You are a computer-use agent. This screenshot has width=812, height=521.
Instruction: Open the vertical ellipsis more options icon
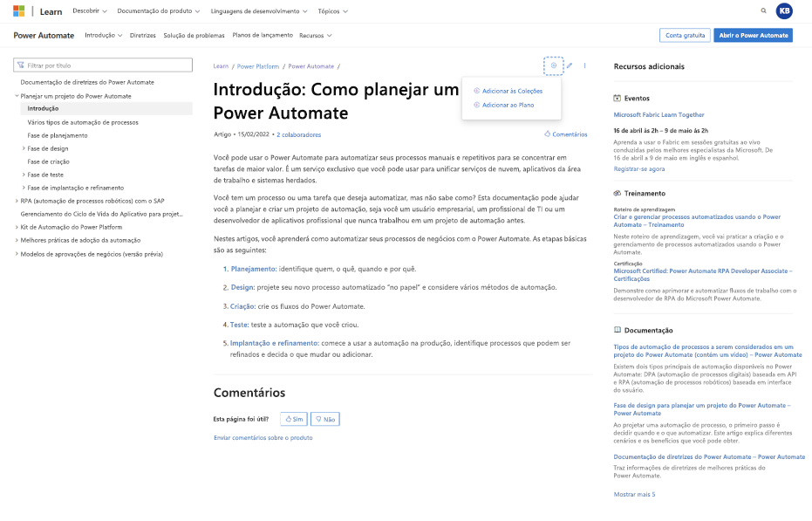point(586,65)
